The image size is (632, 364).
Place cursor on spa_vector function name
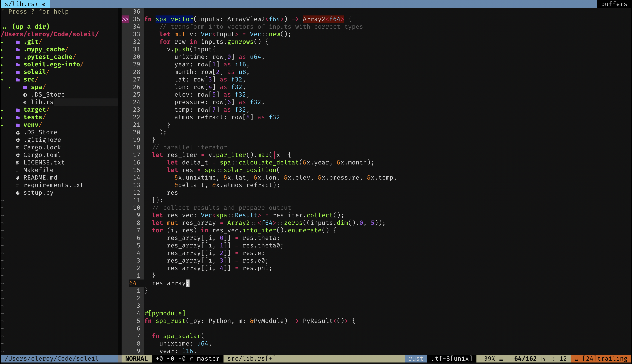174,19
